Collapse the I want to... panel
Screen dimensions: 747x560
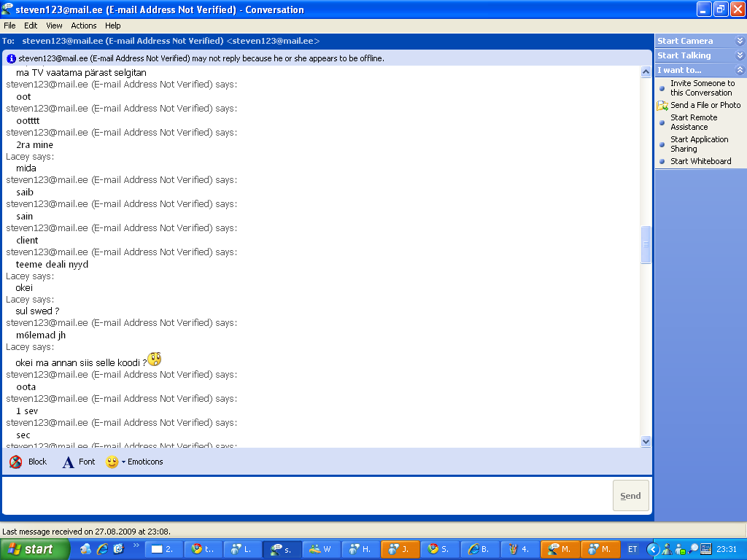pyautogui.click(x=740, y=70)
